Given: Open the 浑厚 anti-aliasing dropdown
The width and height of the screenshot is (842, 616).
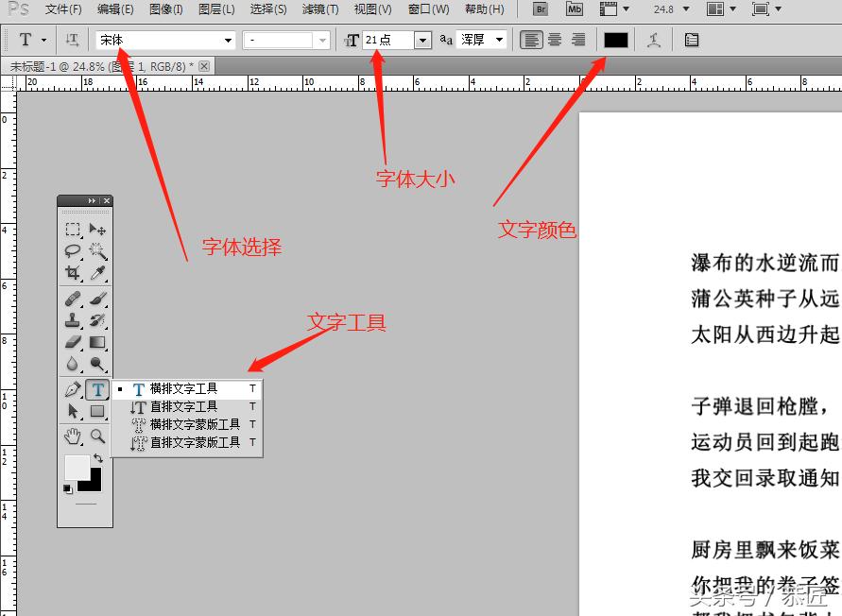Looking at the screenshot, I should point(501,40).
